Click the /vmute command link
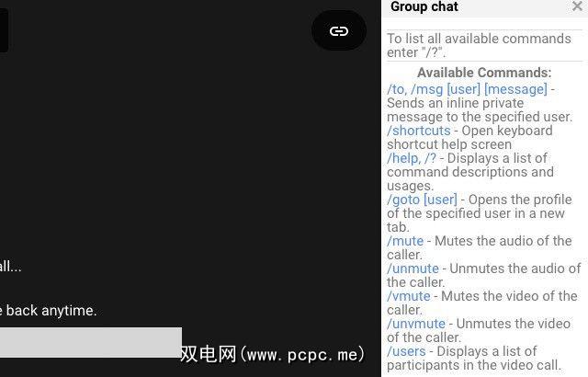The width and height of the screenshot is (588, 377). pyautogui.click(x=408, y=296)
